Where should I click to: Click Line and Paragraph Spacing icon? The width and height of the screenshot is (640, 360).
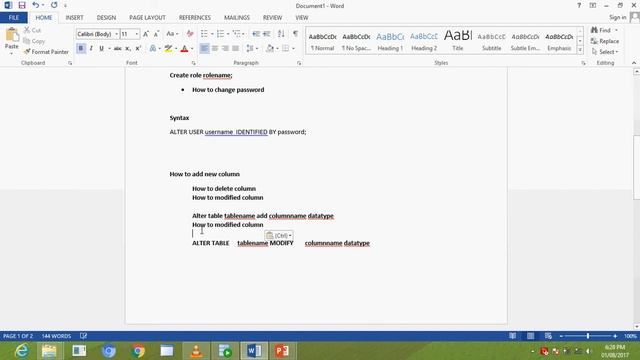point(250,49)
